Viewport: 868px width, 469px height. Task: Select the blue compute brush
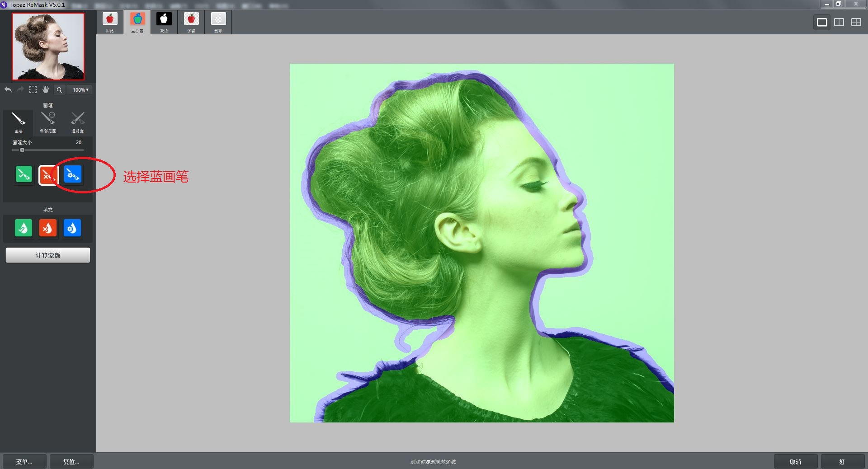[x=73, y=174]
